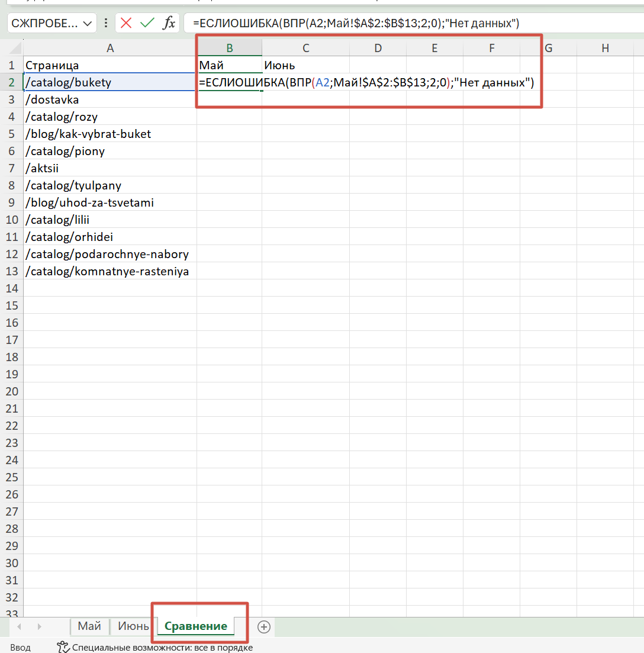Click cell with /catalog/podarochnye-nabory
The width and height of the screenshot is (644, 653).
coord(110,254)
